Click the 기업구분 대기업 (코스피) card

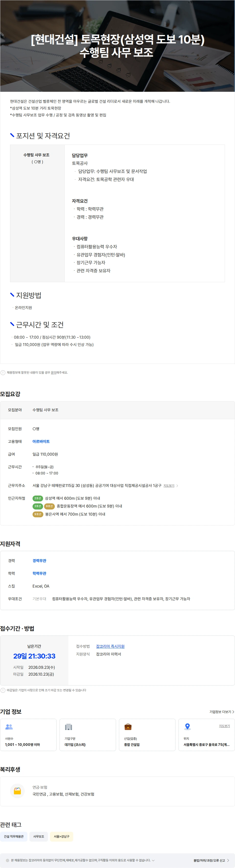click(88, 735)
